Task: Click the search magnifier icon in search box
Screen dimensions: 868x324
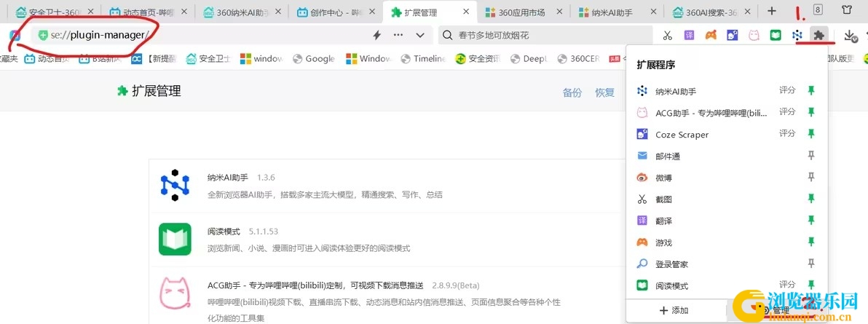Action: pyautogui.click(x=448, y=36)
